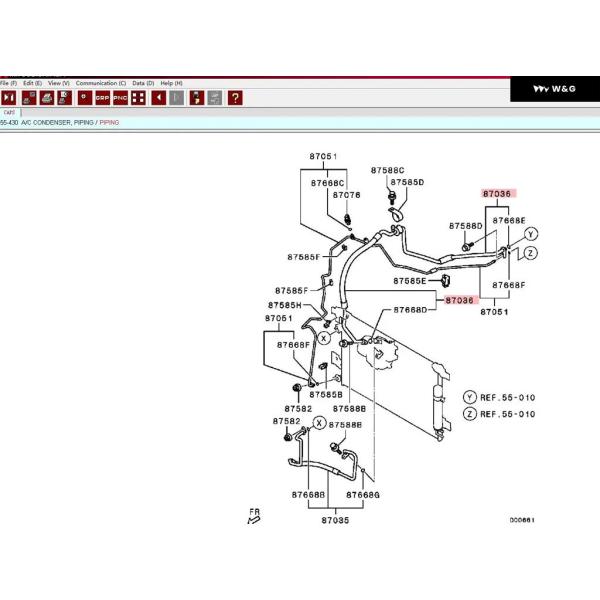
Task: Click the GRP toolbar button
Action: pos(103,98)
